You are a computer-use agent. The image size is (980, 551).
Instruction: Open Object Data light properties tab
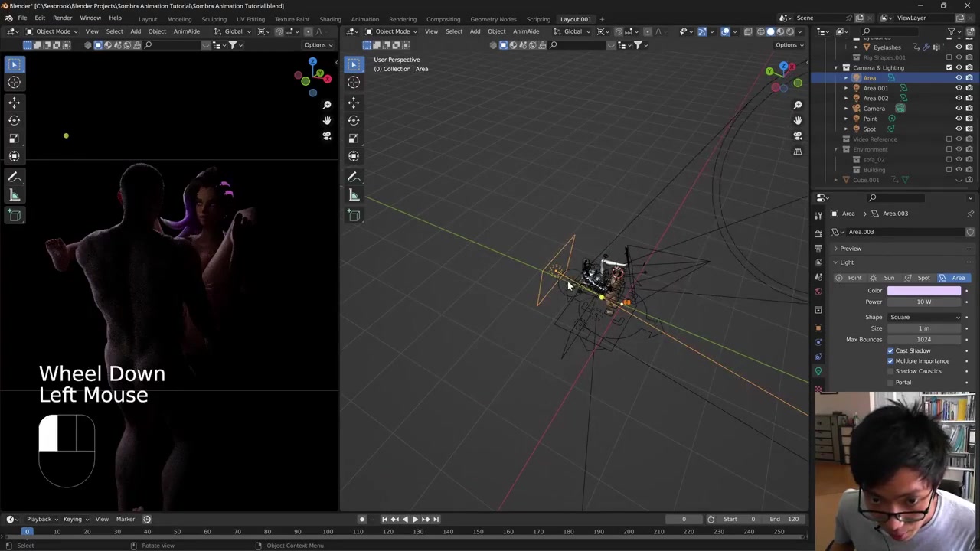coord(818,371)
